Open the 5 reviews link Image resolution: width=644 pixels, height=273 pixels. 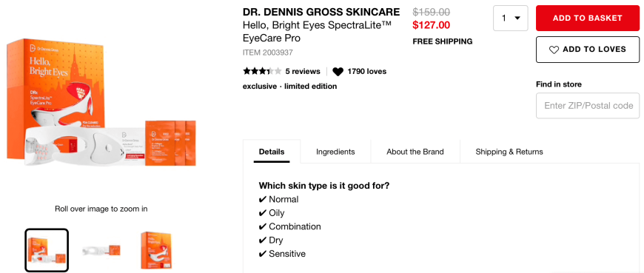click(303, 72)
